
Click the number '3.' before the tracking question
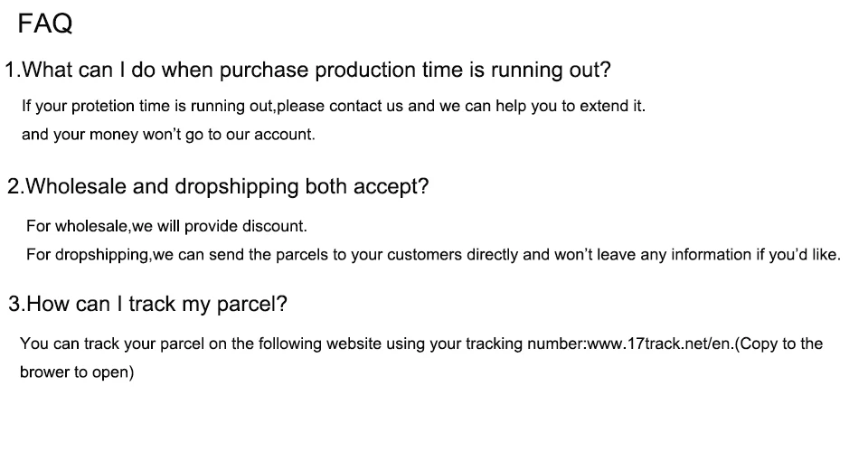point(15,304)
